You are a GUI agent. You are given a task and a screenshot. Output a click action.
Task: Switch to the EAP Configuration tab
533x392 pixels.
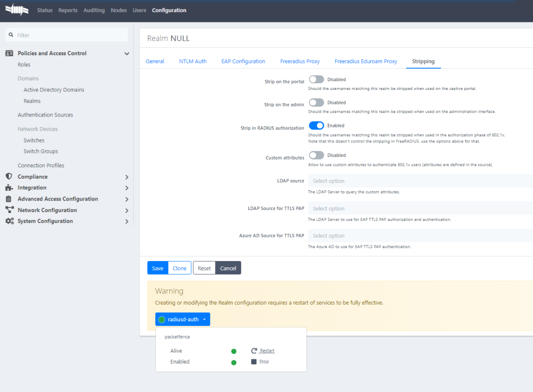[243, 61]
